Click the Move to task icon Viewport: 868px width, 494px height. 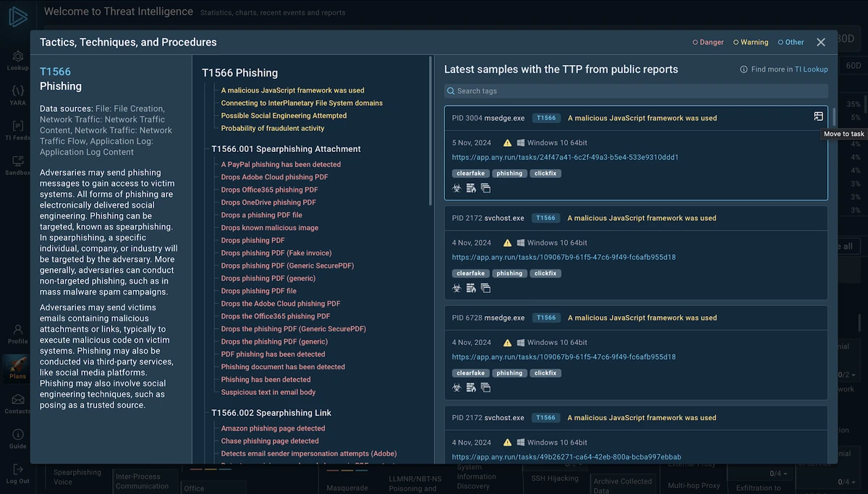coord(818,116)
